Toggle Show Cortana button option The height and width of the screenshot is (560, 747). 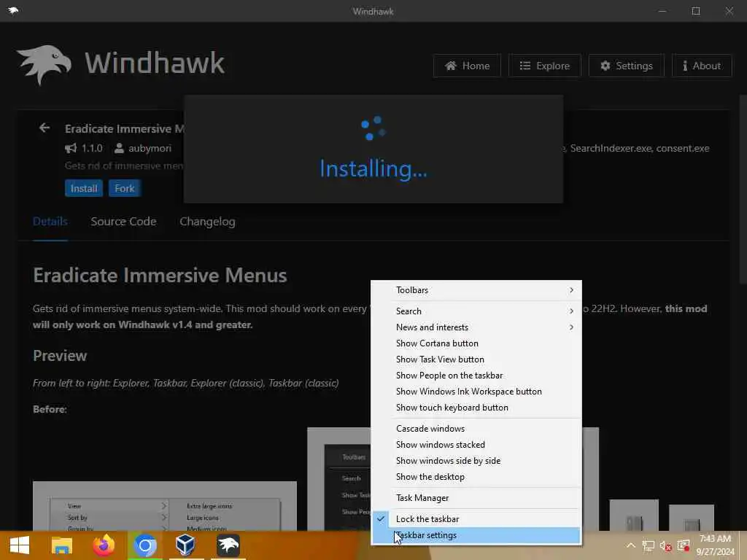pos(476,343)
